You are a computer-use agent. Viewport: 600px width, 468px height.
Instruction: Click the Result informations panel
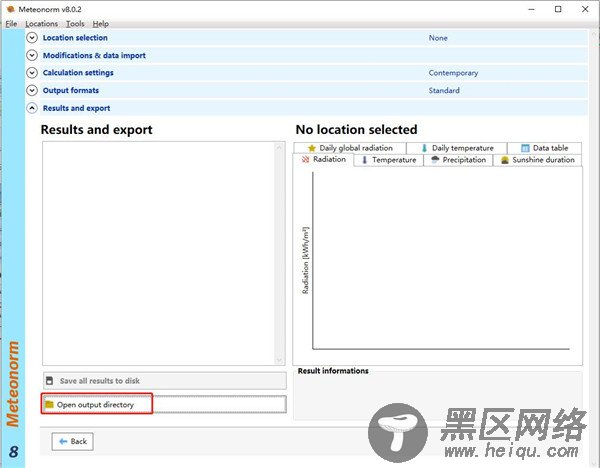pos(438,395)
